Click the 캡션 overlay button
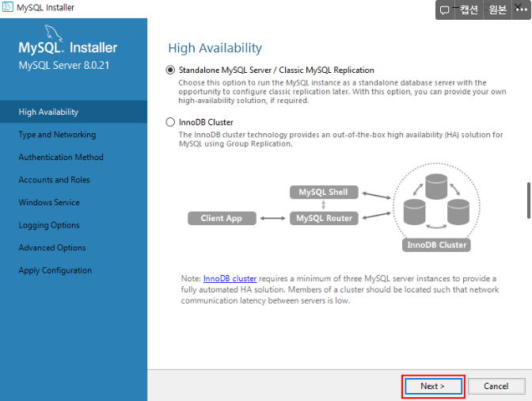Viewport: 532px width, 401px height. pos(469,10)
